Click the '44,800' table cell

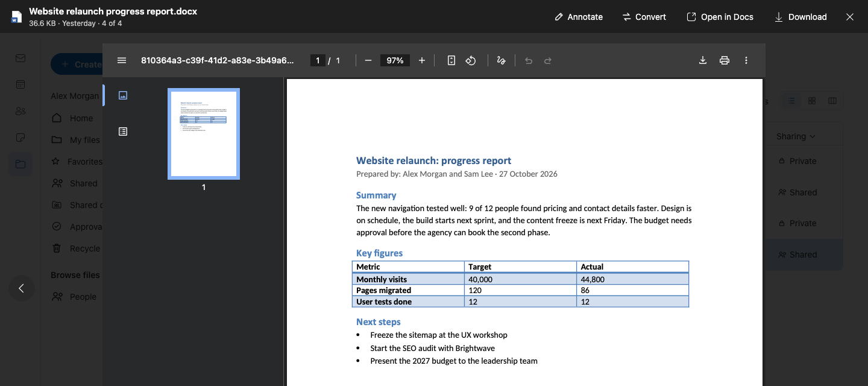[632, 279]
